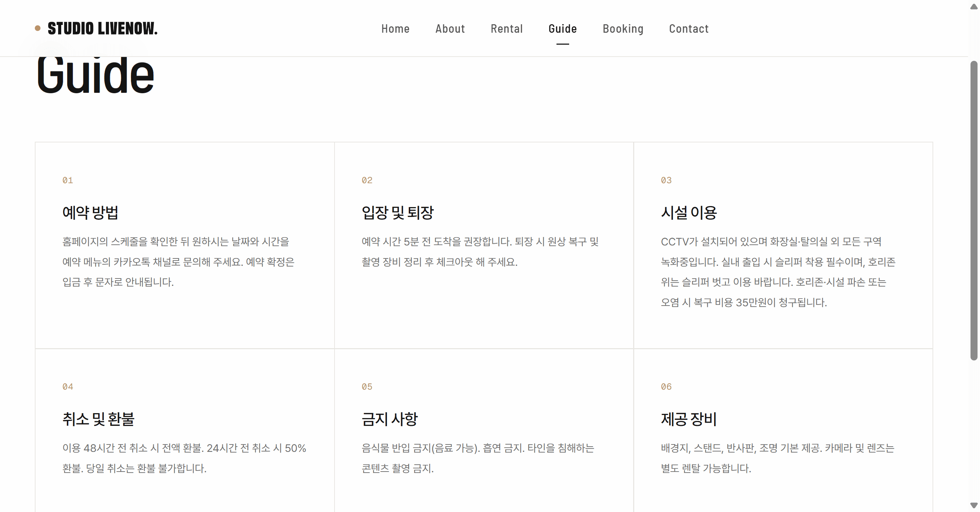Click the vertical scrollbar thumb

click(974, 210)
